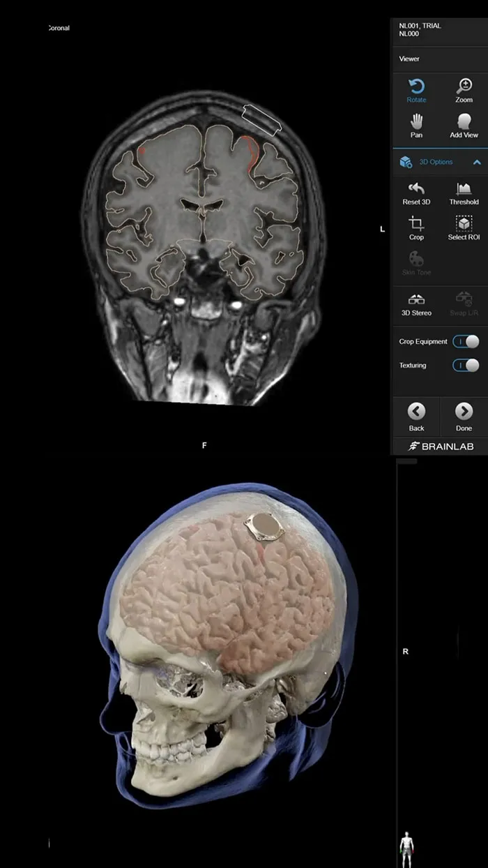
Task: Activate the Pan hand tool
Action: pyautogui.click(x=416, y=125)
